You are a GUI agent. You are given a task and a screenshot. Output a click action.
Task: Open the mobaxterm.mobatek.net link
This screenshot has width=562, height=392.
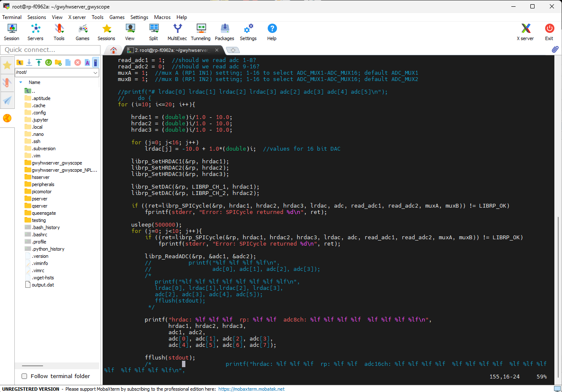click(251, 389)
